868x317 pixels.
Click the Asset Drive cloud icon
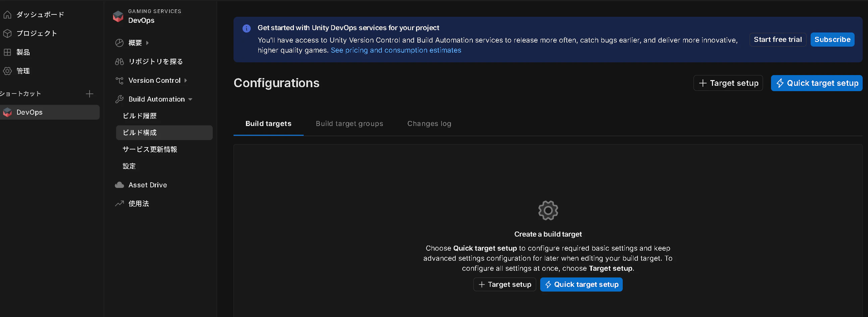coord(119,185)
